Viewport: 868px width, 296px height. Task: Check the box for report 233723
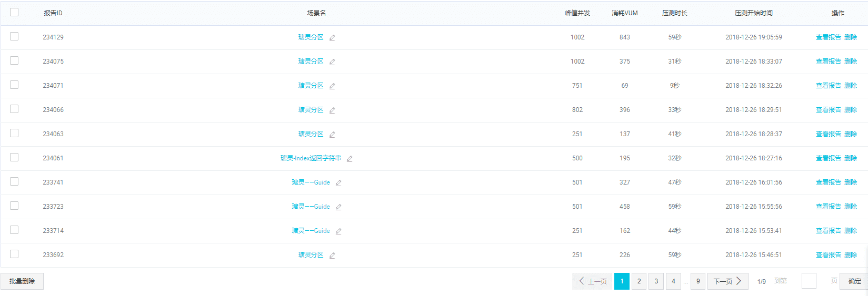pyautogui.click(x=14, y=206)
